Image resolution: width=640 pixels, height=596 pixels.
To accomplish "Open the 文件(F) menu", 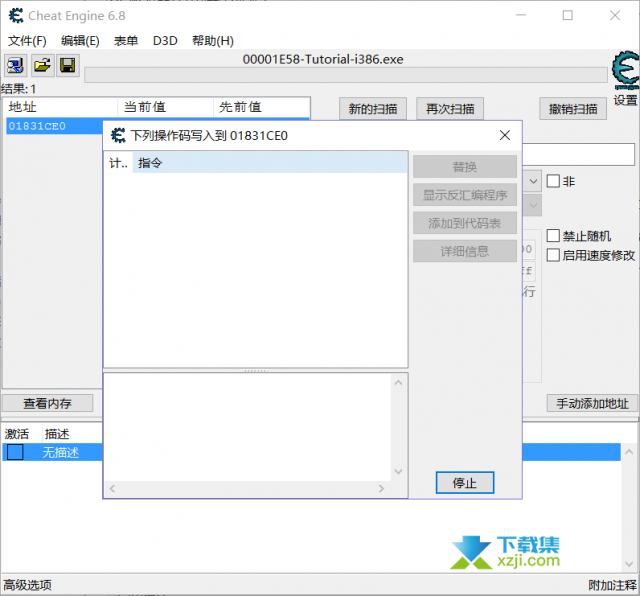I will click(x=27, y=41).
